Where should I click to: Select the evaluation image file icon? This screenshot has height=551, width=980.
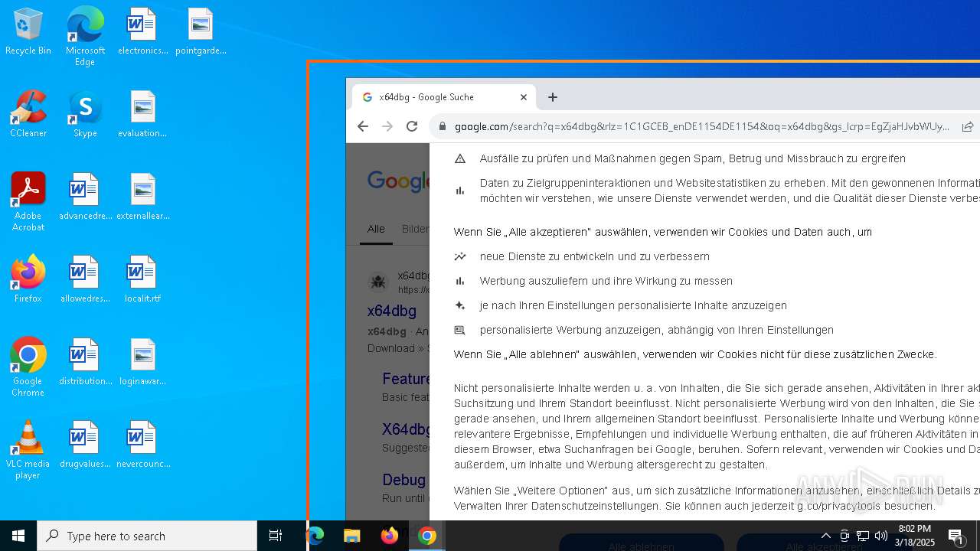pyautogui.click(x=142, y=115)
